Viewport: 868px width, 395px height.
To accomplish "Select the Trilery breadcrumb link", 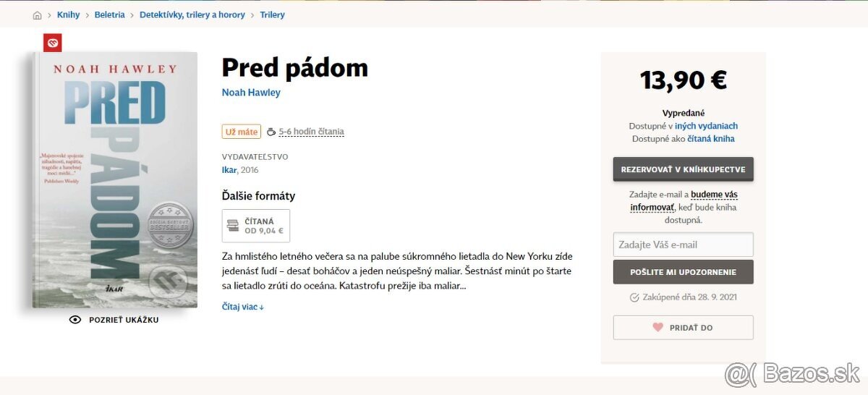I will click(272, 15).
